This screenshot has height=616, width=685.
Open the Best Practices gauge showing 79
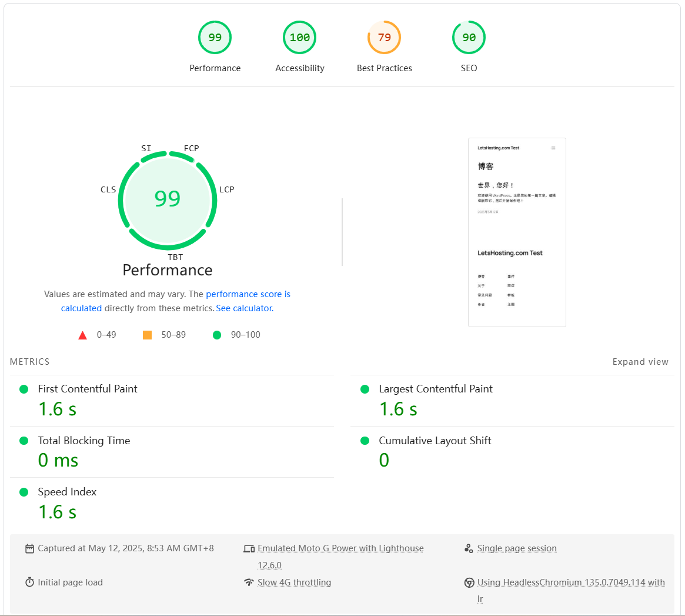pyautogui.click(x=384, y=37)
